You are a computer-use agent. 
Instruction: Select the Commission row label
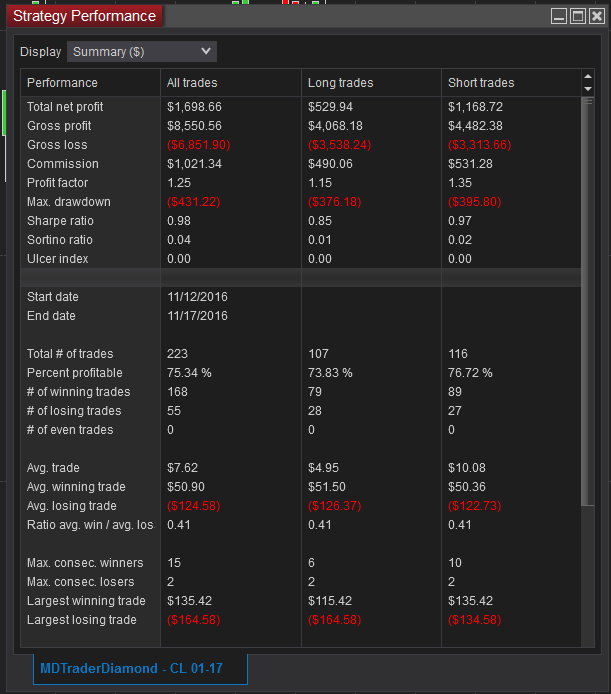pyautogui.click(x=63, y=164)
